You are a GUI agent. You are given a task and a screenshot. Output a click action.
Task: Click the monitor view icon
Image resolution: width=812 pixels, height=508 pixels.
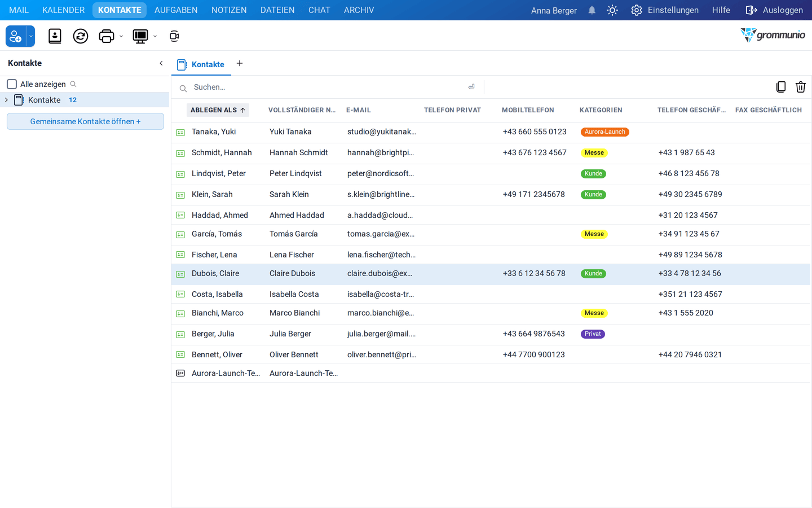[140, 36]
